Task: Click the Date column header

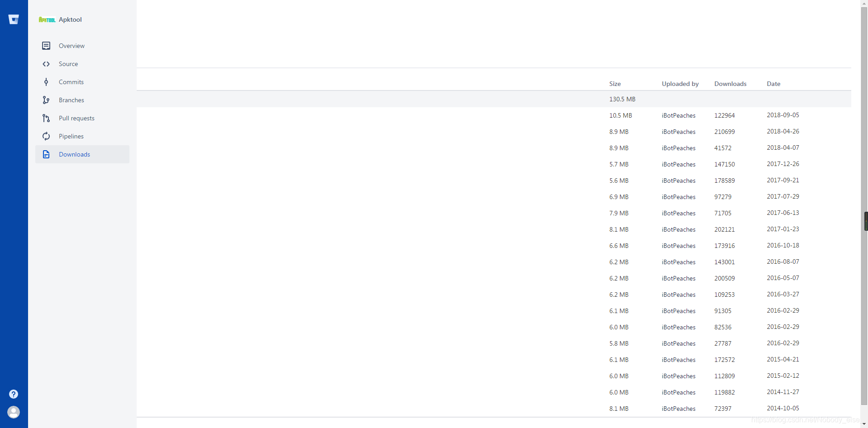Action: click(773, 84)
